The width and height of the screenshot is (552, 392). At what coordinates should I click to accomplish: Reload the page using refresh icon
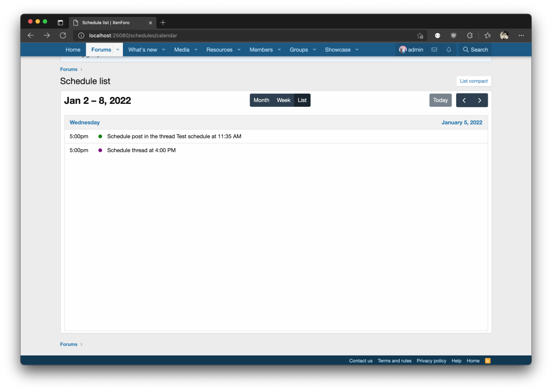[63, 35]
